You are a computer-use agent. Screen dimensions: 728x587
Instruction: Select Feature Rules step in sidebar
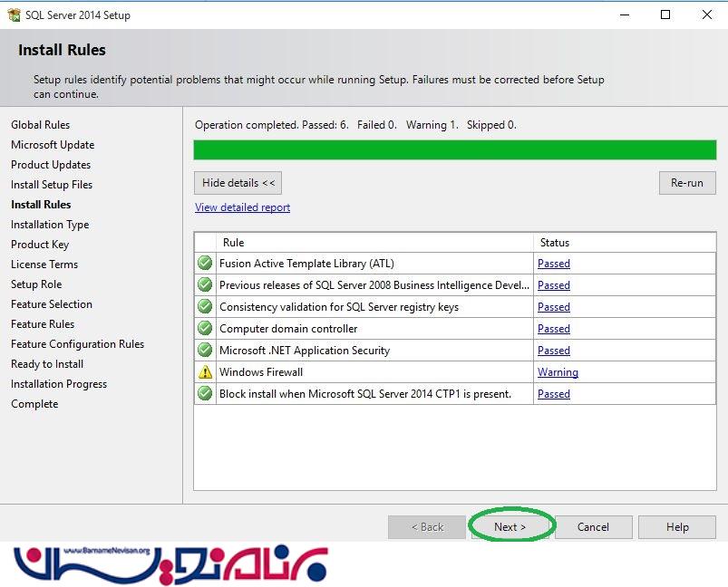(x=43, y=324)
